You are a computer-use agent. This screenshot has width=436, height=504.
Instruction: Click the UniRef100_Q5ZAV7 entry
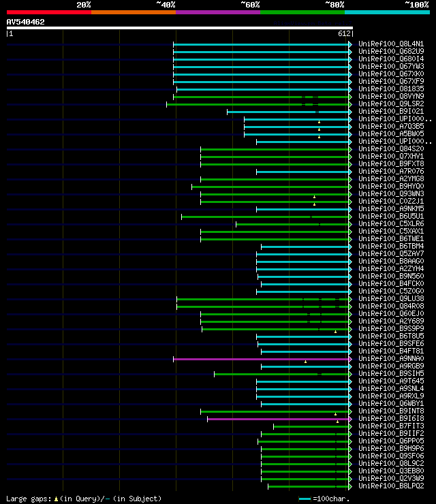click(391, 253)
